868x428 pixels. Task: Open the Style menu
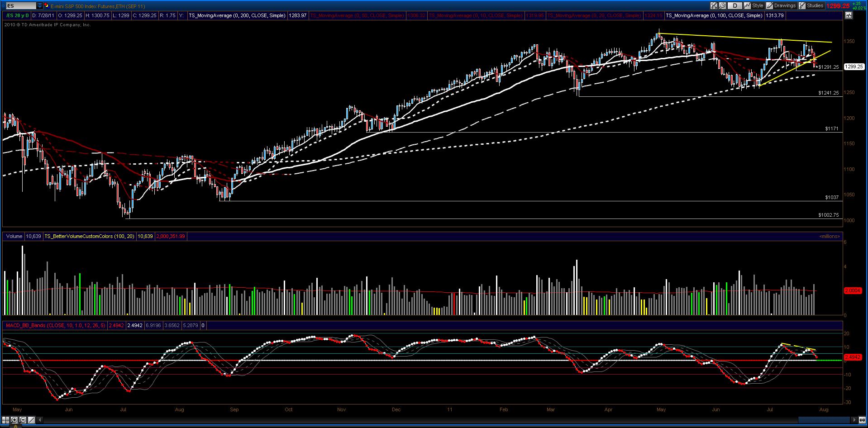pos(754,5)
